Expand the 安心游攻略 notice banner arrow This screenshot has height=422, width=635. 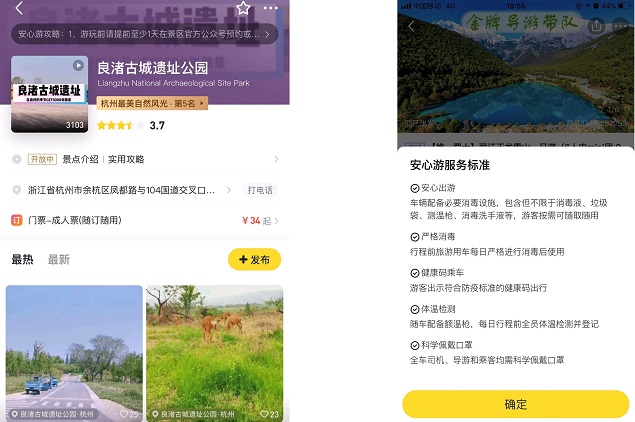pos(267,34)
